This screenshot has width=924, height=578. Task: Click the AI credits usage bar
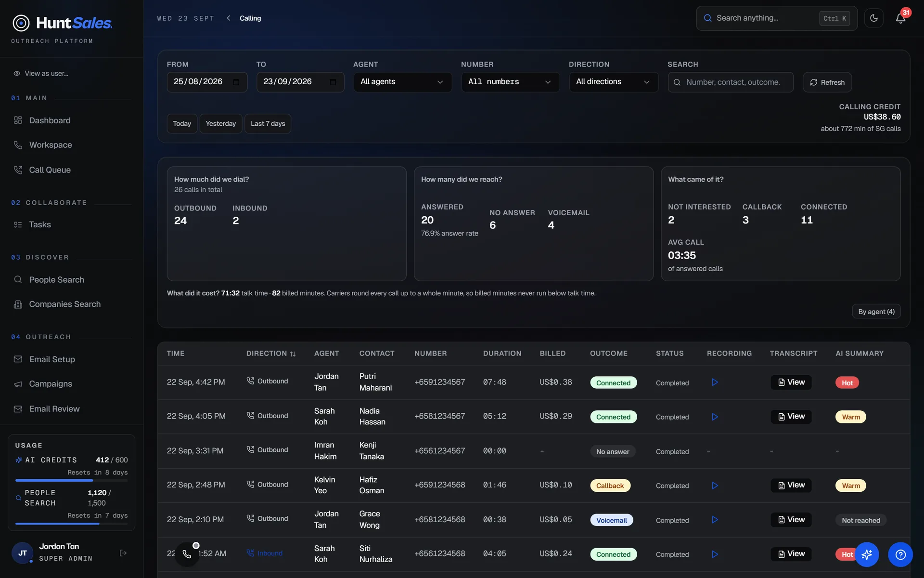[71, 480]
